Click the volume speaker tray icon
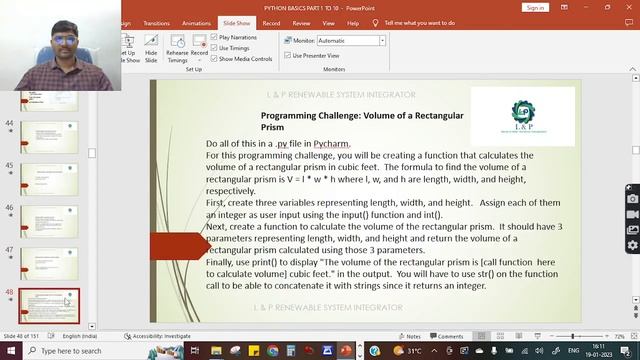This screenshot has width=640, height=360. pos(539,351)
